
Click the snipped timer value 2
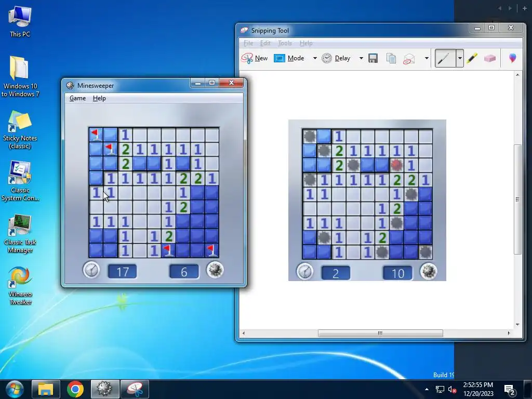pyautogui.click(x=336, y=273)
